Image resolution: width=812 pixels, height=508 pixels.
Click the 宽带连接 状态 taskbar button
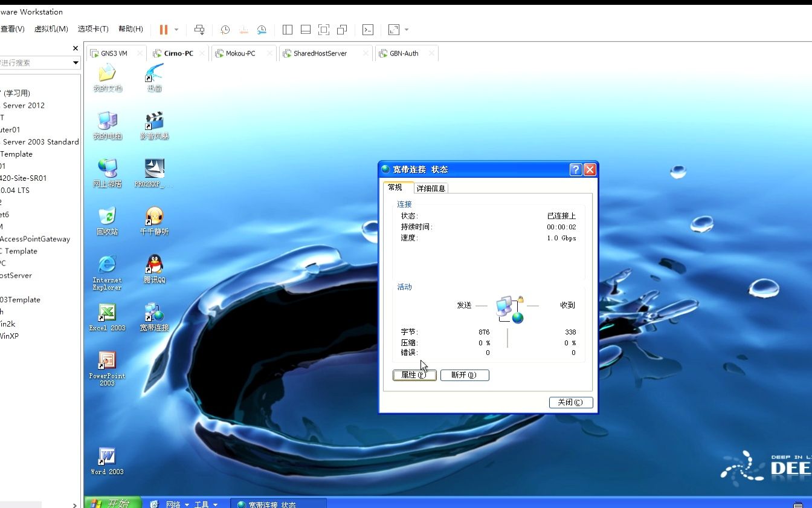pyautogui.click(x=279, y=504)
